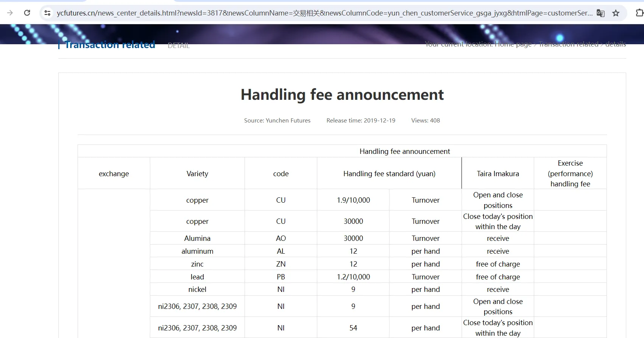Click the Alumina variety cell
The width and height of the screenshot is (644, 338).
pyautogui.click(x=197, y=238)
